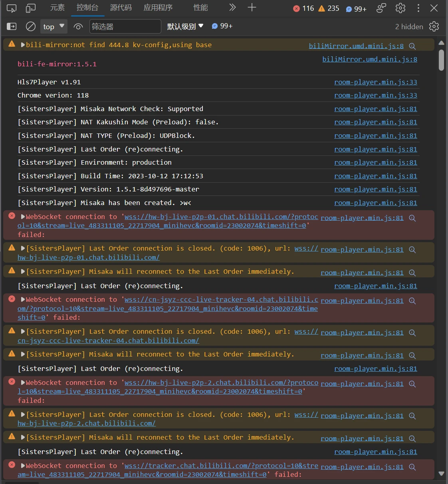Image resolution: width=448 pixels, height=484 pixels.
Task: Click magnifier on second Misaka reconnect warning
Action: [x=412, y=355]
